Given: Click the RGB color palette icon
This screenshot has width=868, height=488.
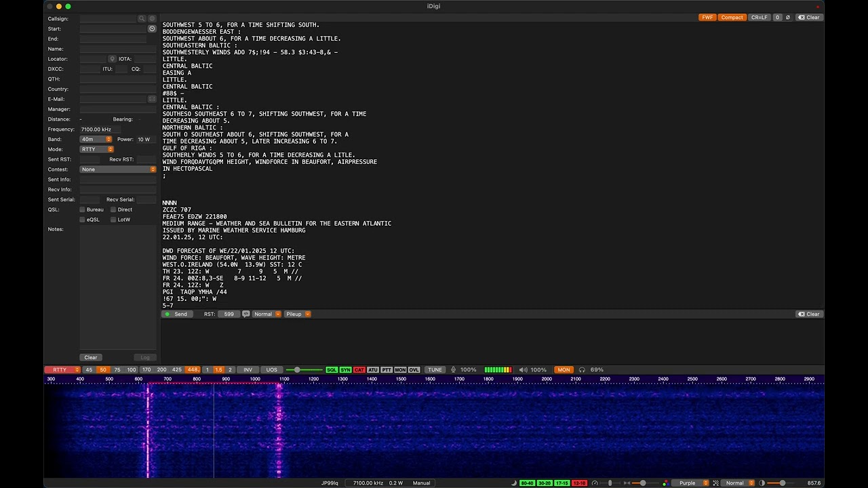Looking at the screenshot, I should pyautogui.click(x=665, y=483).
